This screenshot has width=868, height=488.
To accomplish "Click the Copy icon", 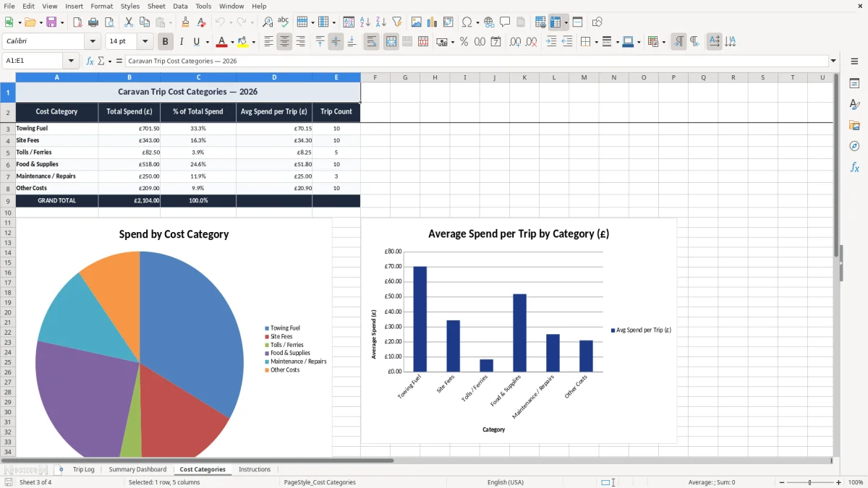I will (144, 22).
